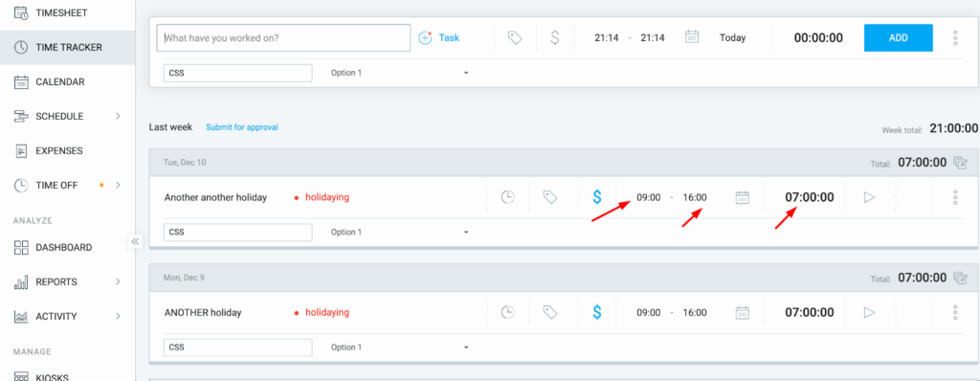Expand the Schedule sidebar submenu

pyautogui.click(x=118, y=117)
